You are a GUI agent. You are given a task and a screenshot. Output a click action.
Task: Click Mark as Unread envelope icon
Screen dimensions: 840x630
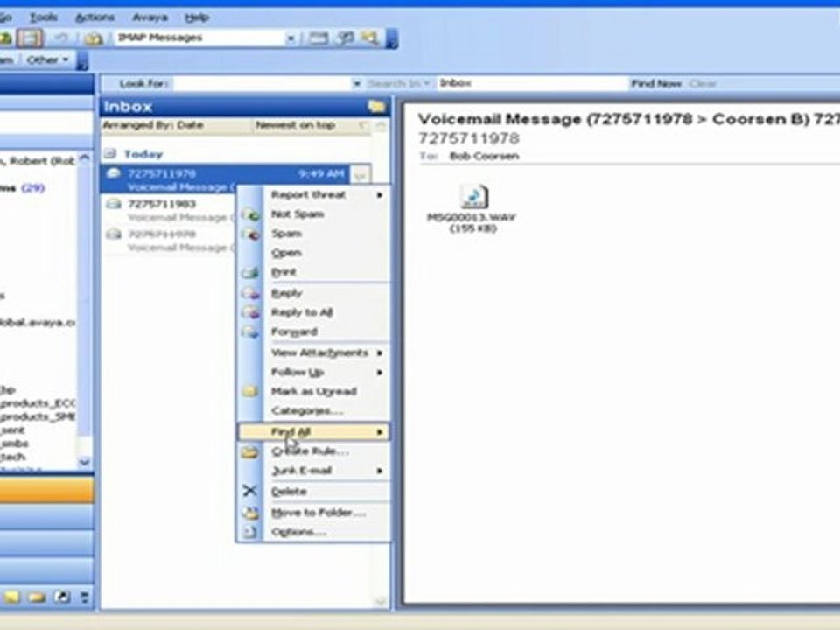point(250,391)
